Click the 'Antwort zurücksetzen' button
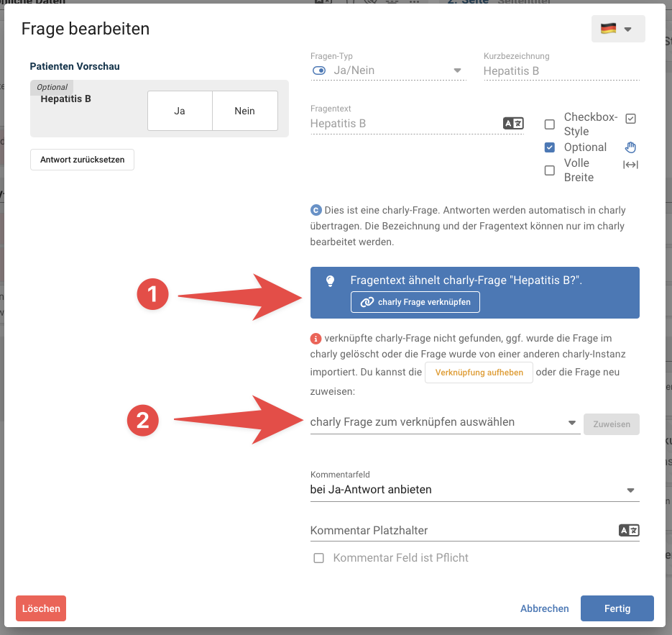This screenshot has height=635, width=672. (x=82, y=160)
